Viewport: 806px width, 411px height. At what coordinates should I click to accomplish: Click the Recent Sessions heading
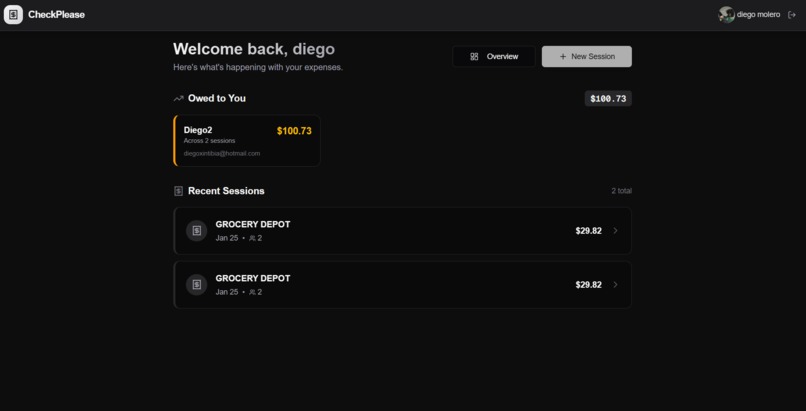tap(226, 191)
